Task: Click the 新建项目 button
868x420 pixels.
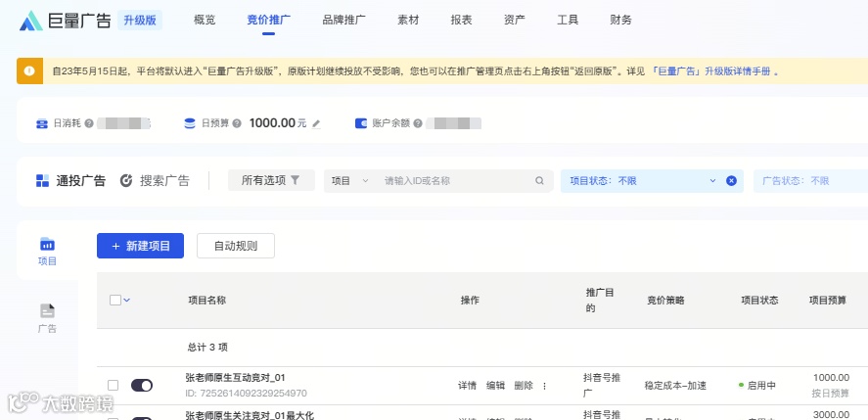Action: click(140, 246)
